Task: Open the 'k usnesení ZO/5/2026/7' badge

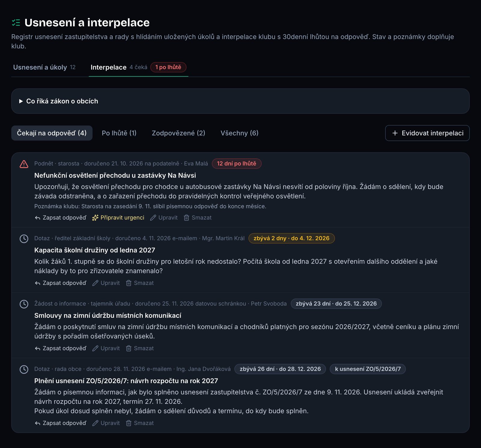Action: click(x=368, y=369)
